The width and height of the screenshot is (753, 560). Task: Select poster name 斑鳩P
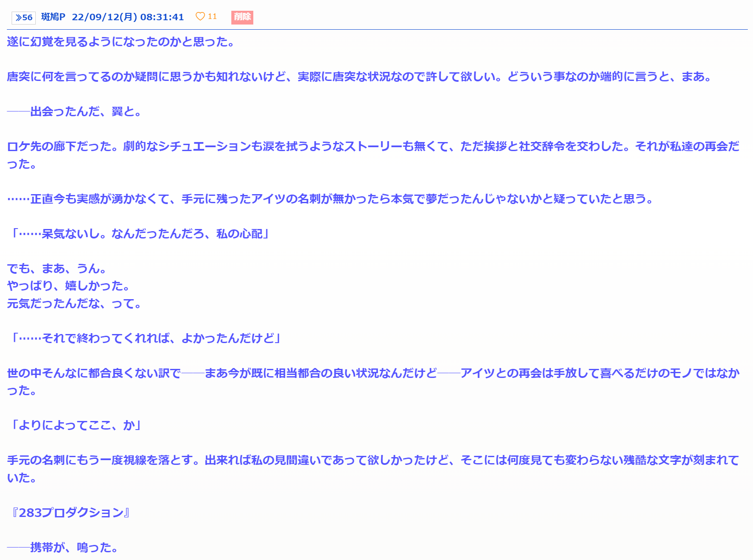coord(53,17)
